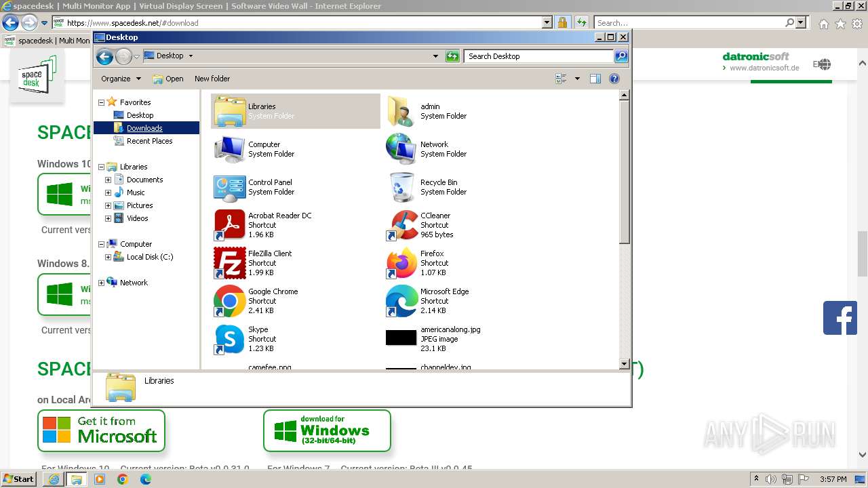
Task: Select the FileZilla Client shortcut icon
Action: pos(229,263)
